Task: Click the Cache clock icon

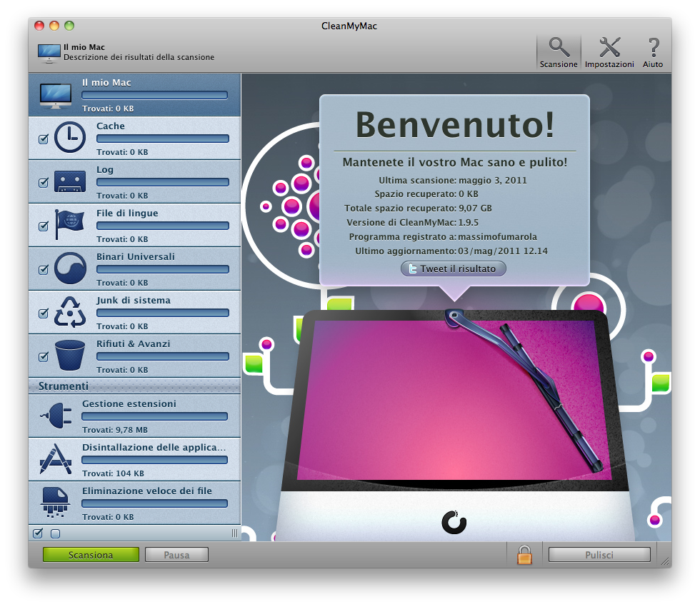Action: click(70, 138)
